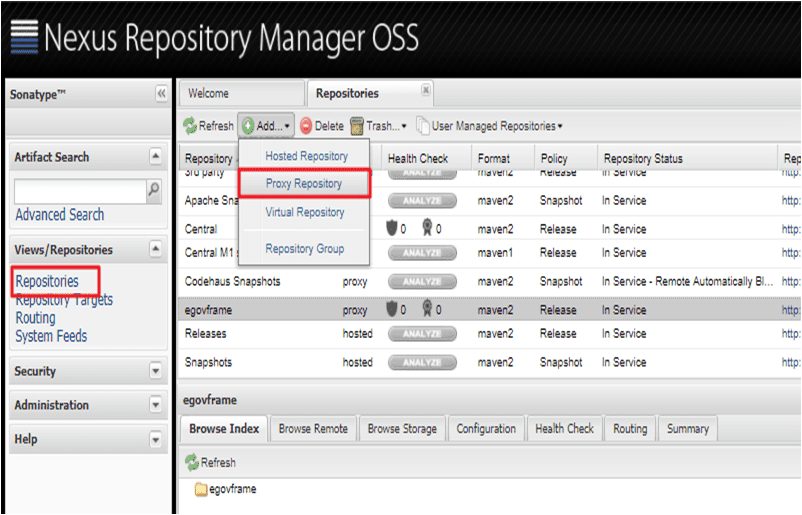
Task: Expand the Security panel
Action: pos(156,371)
